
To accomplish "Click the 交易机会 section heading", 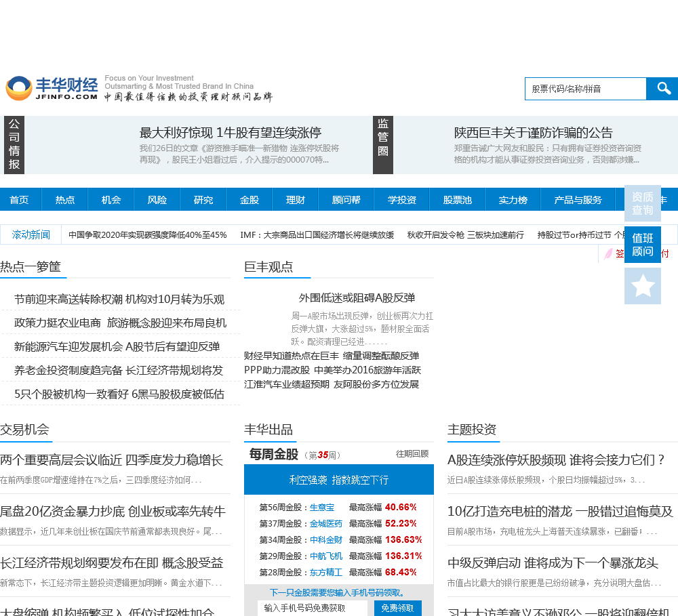I will [x=24, y=430].
